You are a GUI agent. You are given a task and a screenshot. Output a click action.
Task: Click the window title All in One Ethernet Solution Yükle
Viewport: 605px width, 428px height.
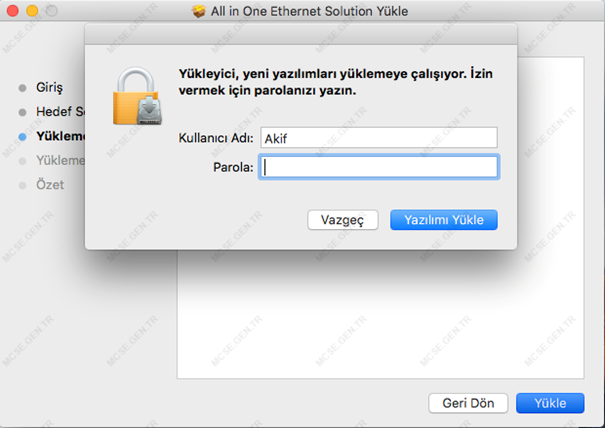[309, 11]
